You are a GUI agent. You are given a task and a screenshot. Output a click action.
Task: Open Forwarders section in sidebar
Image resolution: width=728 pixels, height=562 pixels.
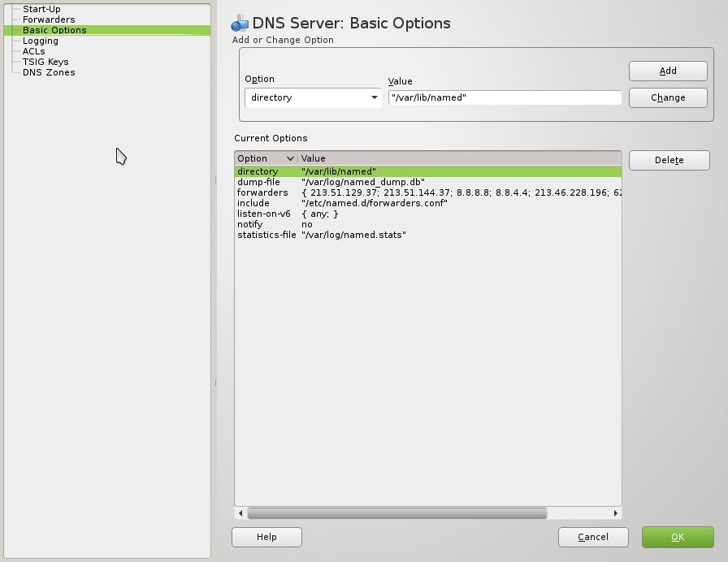coord(49,19)
